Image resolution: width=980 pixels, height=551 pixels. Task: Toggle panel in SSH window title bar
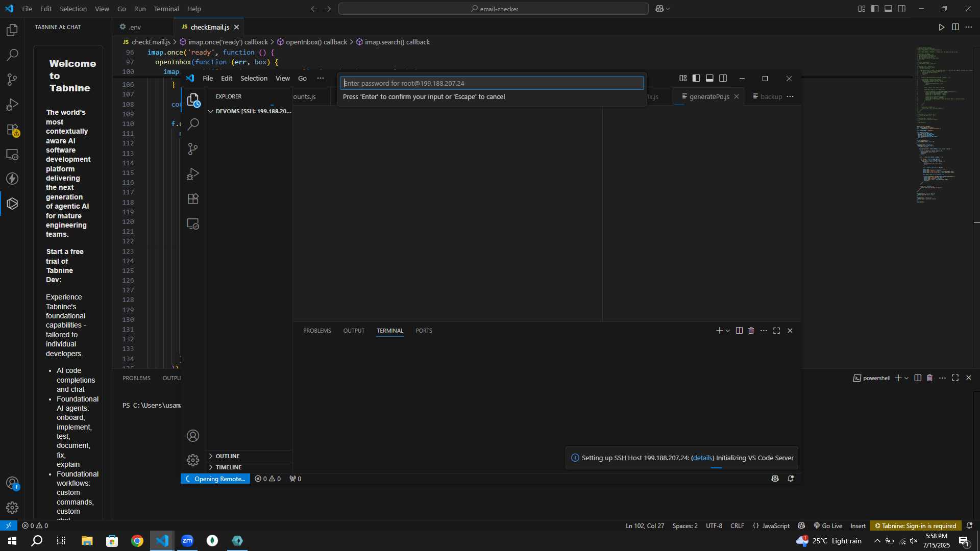709,78
